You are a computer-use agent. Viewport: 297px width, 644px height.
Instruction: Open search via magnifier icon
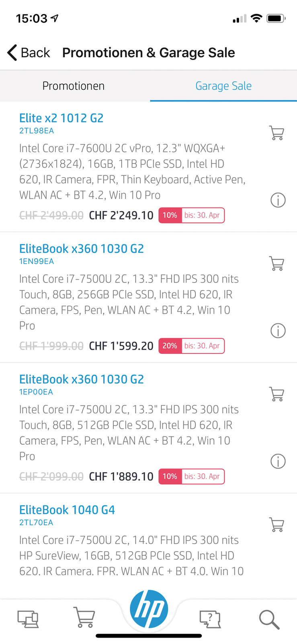tap(269, 619)
